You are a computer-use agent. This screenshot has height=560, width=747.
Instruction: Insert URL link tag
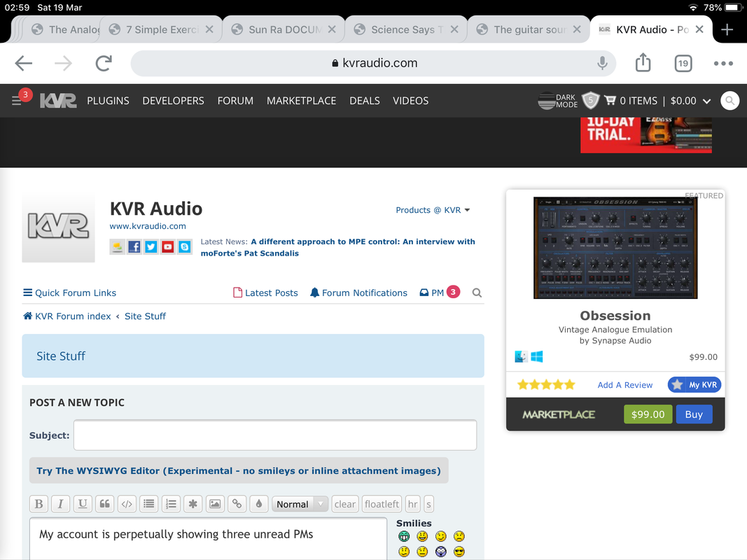(237, 504)
